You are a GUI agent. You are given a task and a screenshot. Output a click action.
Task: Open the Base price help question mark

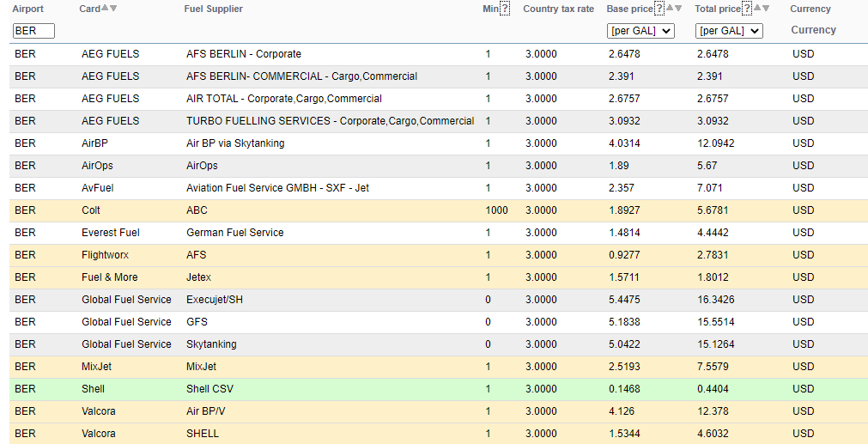[x=659, y=9]
